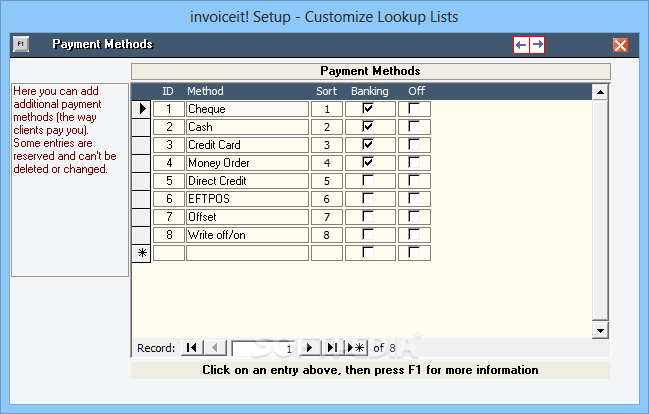The image size is (649, 414).
Task: Turn off the Credit Card method
Action: tap(414, 144)
